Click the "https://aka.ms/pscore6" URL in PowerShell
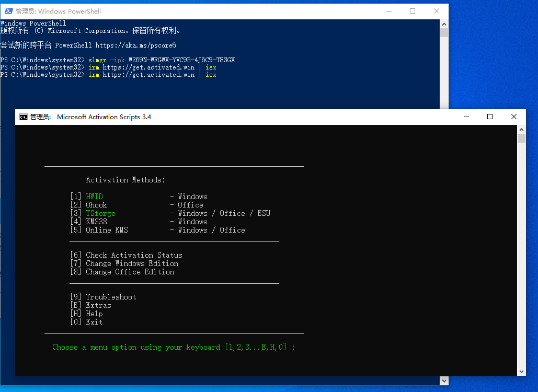Image resolution: width=538 pixels, height=392 pixels. click(x=135, y=45)
